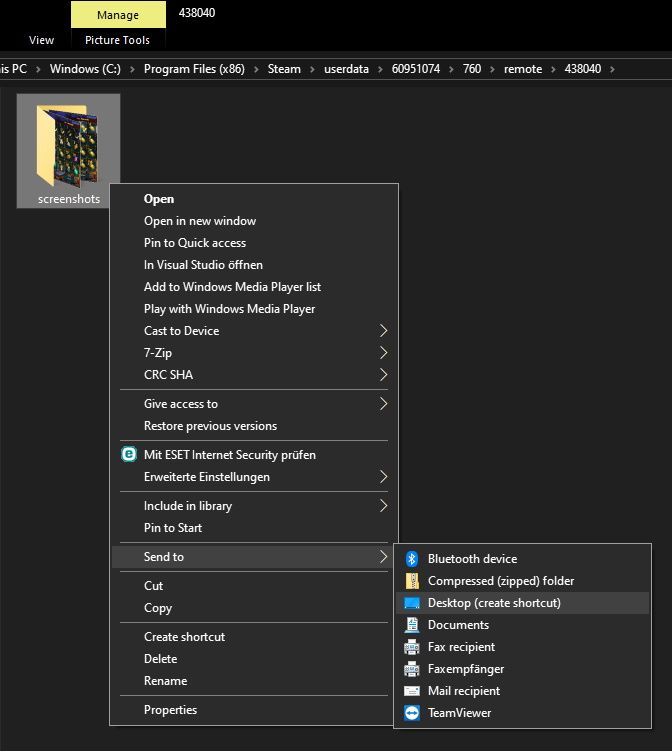Click the Bluetooth device icon

[412, 558]
